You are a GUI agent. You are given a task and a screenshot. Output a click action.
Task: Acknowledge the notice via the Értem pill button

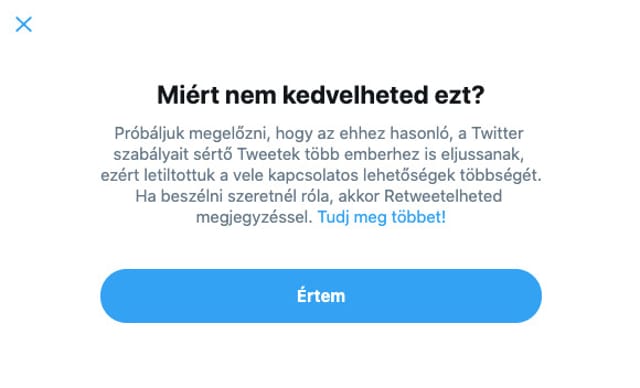[321, 296]
